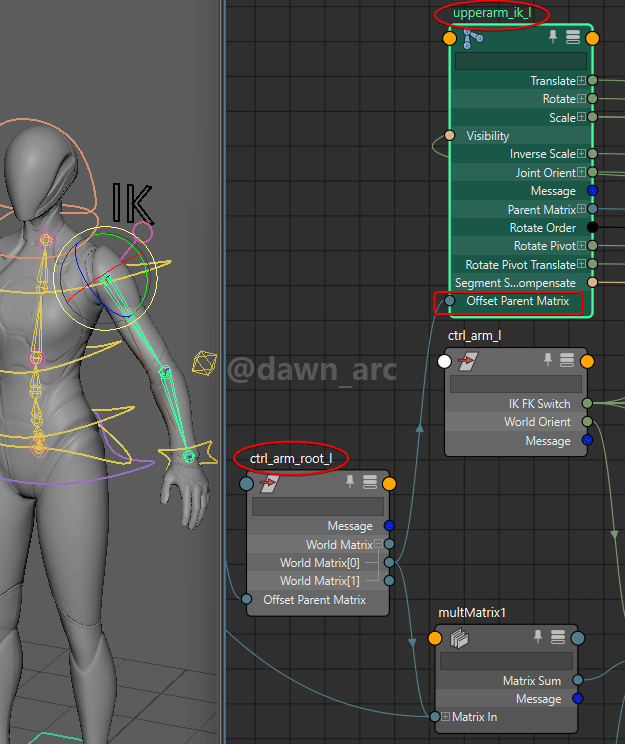The width and height of the screenshot is (625, 744).
Task: Click white input port of ctrl_arm_l node
Action: [x=444, y=362]
